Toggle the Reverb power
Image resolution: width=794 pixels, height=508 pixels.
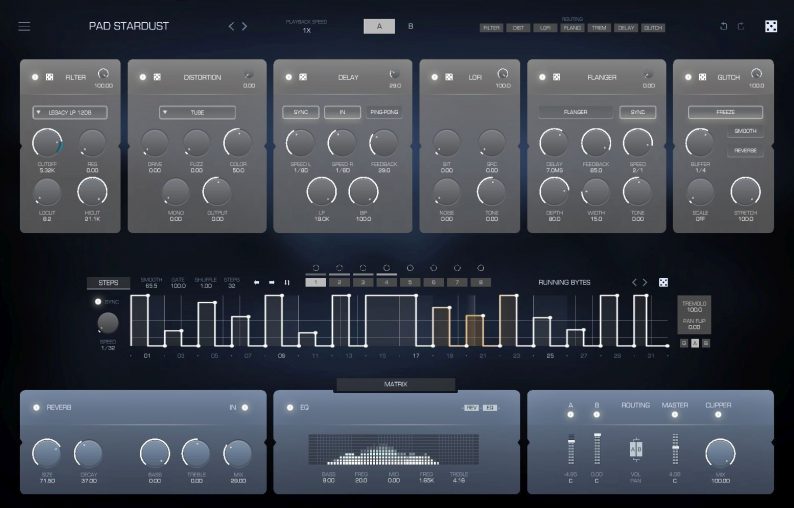coord(36,407)
